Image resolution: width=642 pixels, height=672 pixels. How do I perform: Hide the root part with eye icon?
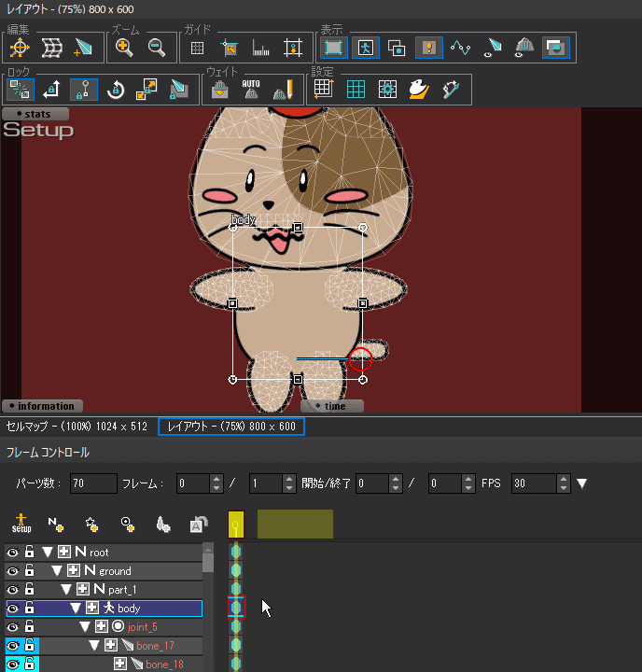tap(13, 552)
